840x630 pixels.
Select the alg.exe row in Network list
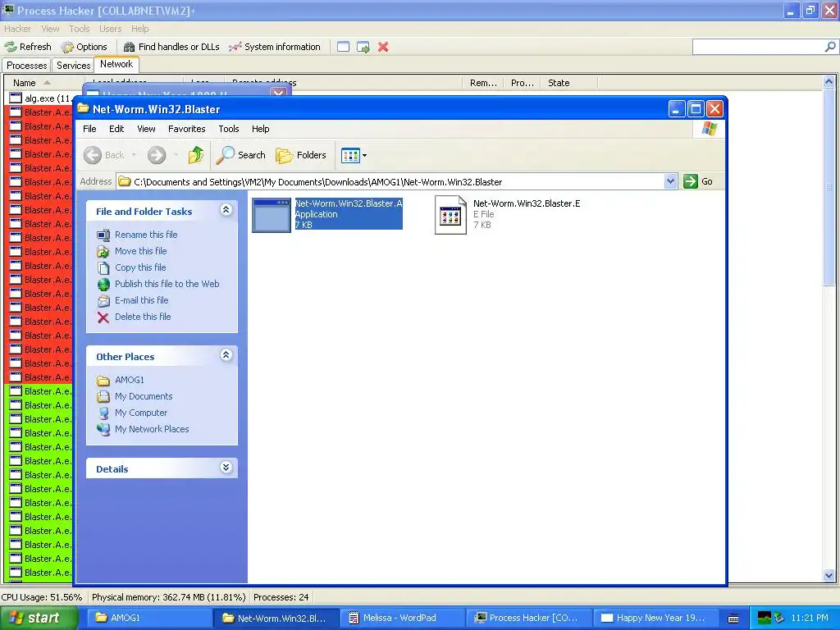[x=40, y=98]
